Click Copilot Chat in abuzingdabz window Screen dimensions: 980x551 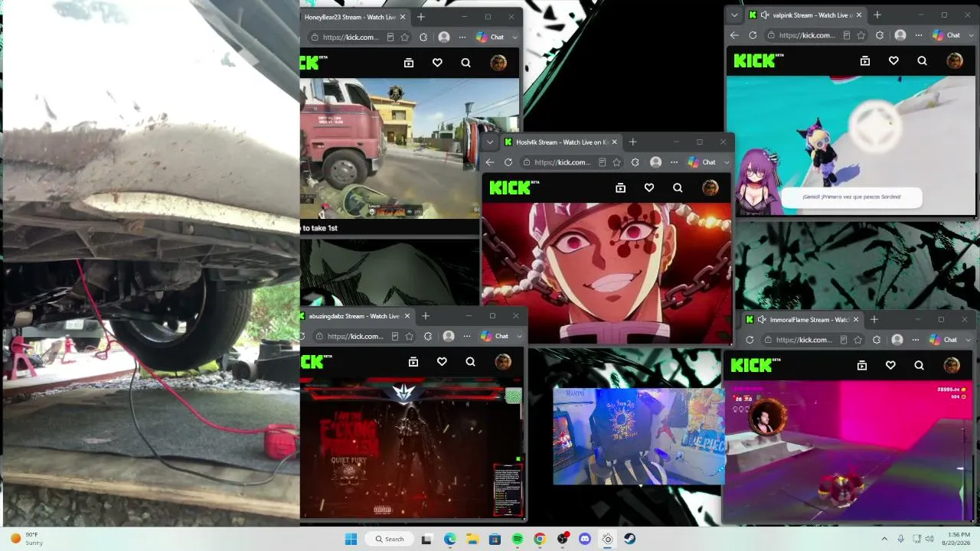[495, 336]
